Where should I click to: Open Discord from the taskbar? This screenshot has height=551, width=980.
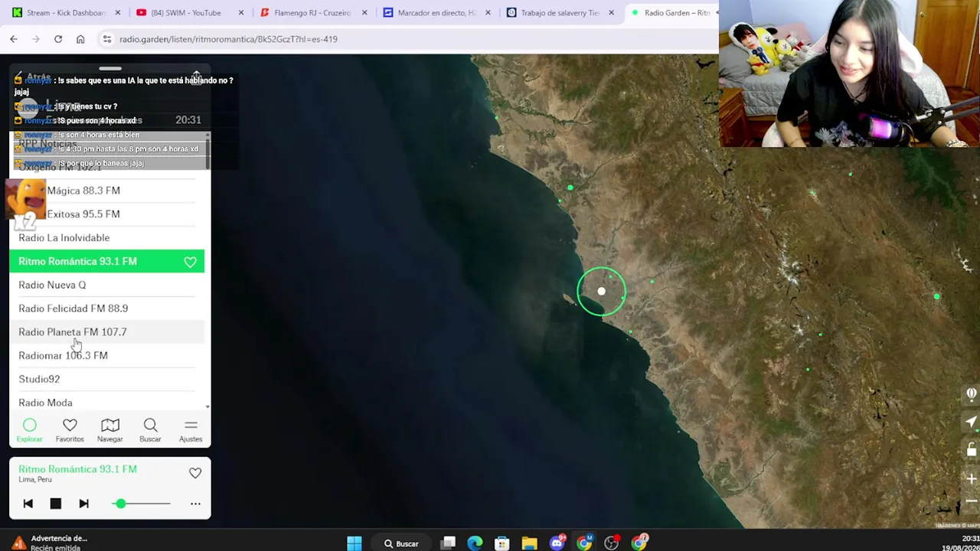(557, 543)
